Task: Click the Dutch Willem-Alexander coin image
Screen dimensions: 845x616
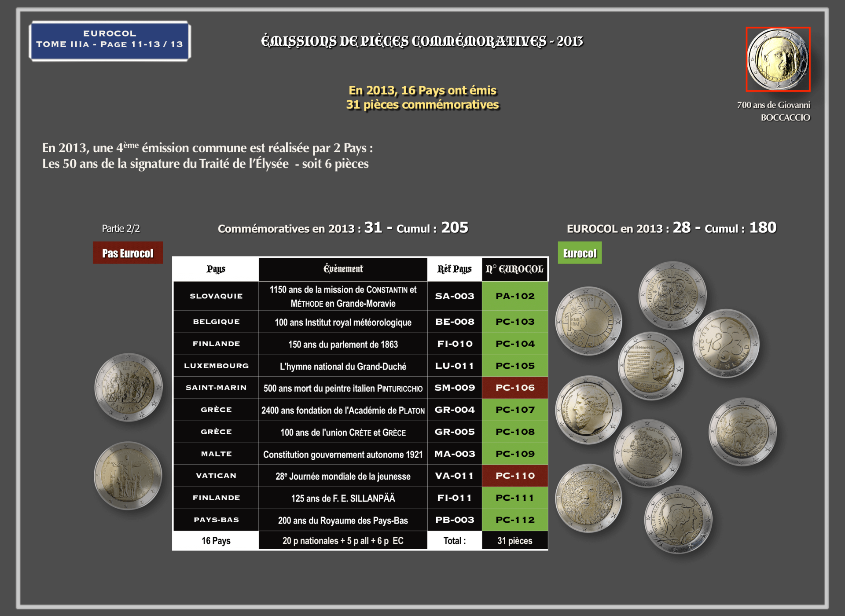Action: pos(678,519)
